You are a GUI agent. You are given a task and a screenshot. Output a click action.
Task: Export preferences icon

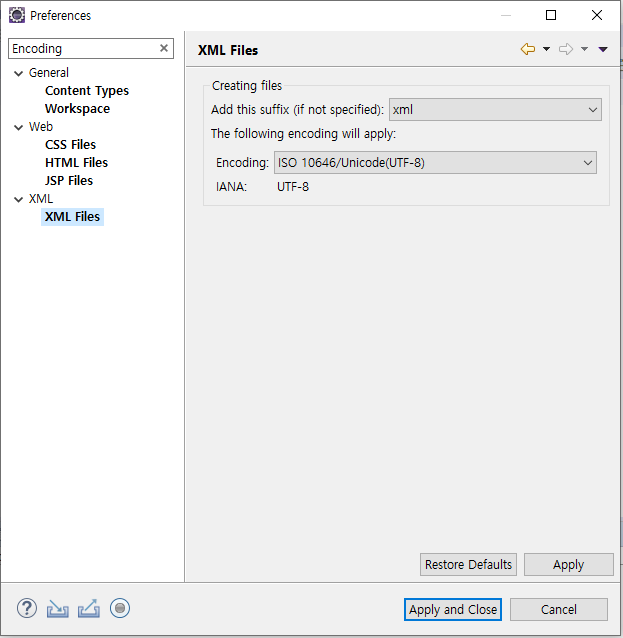point(89,609)
